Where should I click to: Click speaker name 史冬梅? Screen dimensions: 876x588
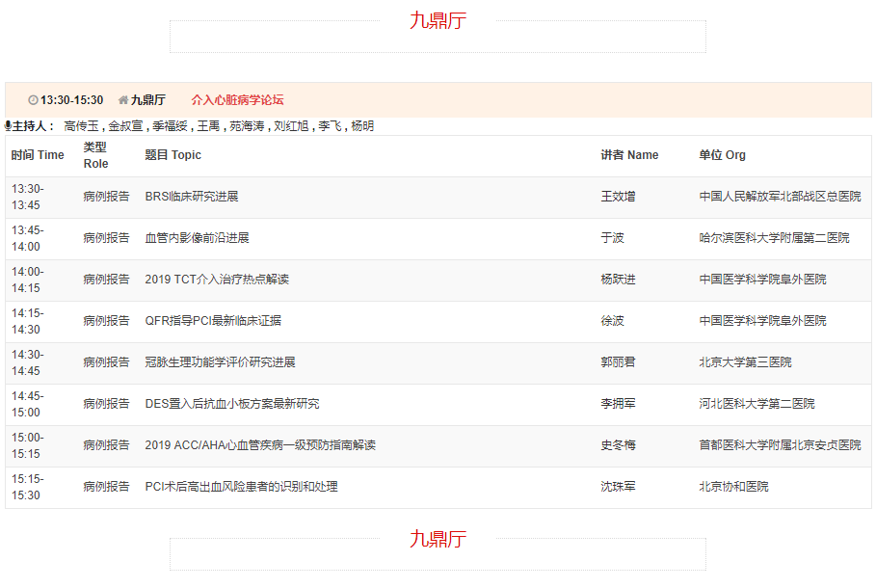tap(618, 444)
